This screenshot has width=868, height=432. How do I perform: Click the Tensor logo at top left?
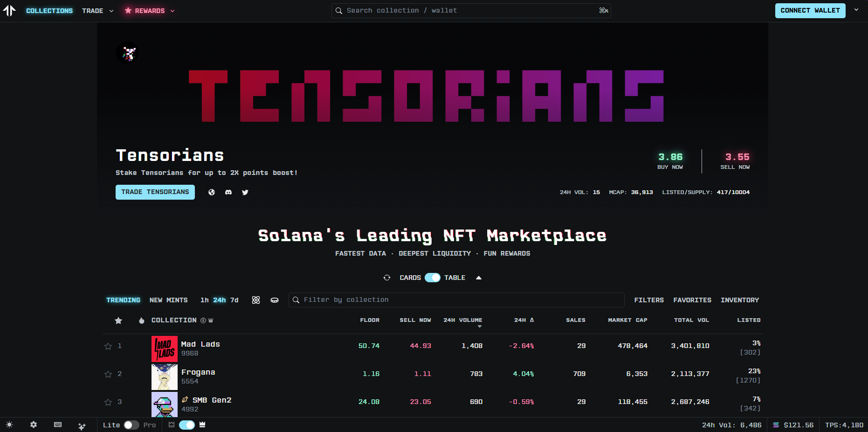click(9, 10)
